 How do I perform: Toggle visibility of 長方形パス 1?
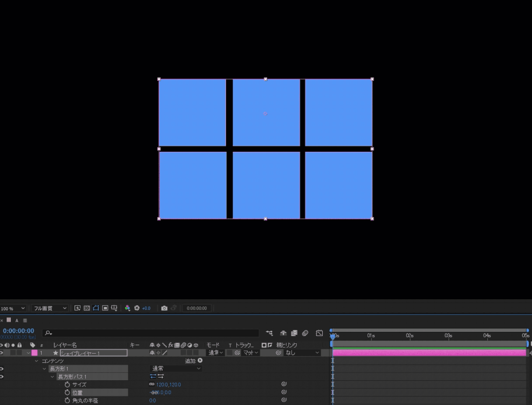[x=2, y=377]
